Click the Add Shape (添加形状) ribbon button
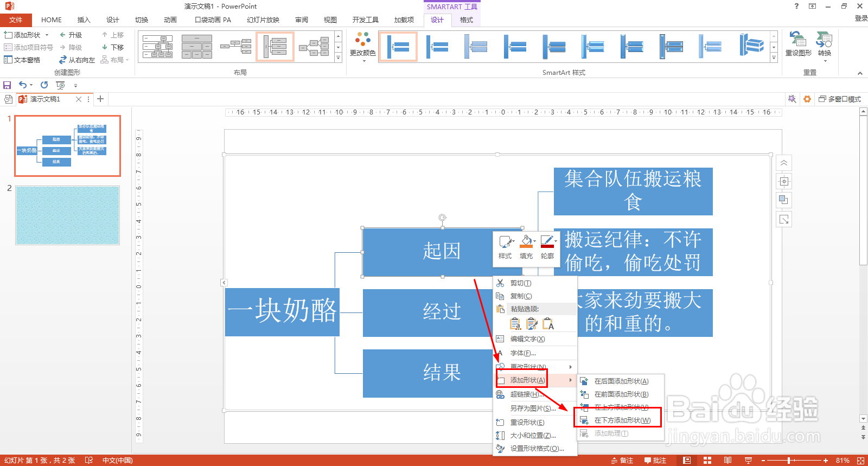 point(23,35)
